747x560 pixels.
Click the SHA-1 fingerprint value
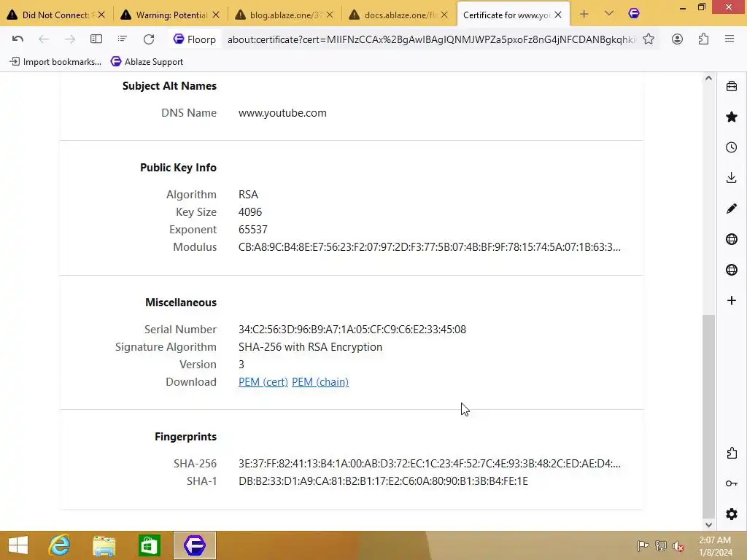click(383, 481)
